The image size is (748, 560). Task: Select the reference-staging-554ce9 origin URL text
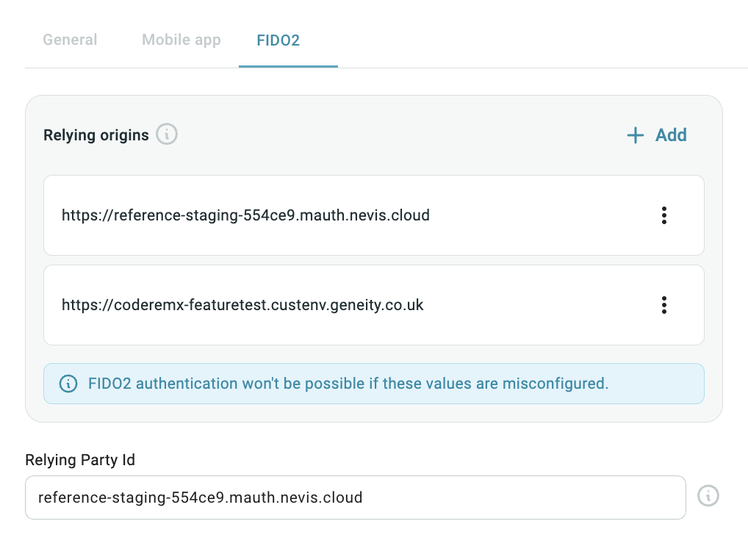(x=245, y=215)
